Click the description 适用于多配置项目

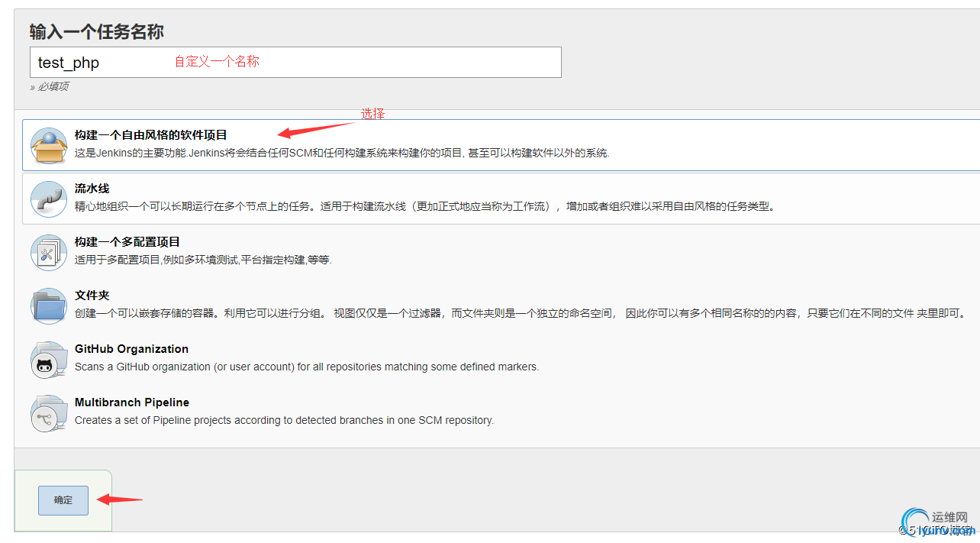(203, 260)
